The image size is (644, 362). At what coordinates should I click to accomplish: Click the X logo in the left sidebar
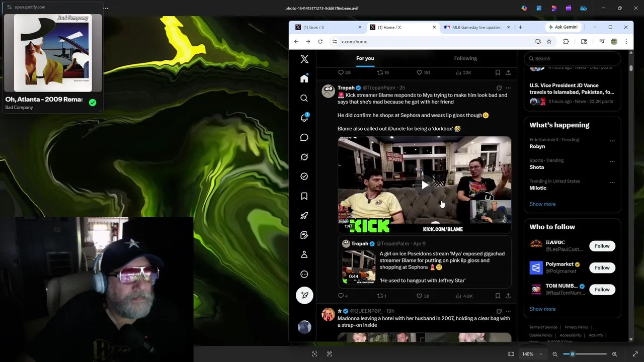tap(304, 59)
